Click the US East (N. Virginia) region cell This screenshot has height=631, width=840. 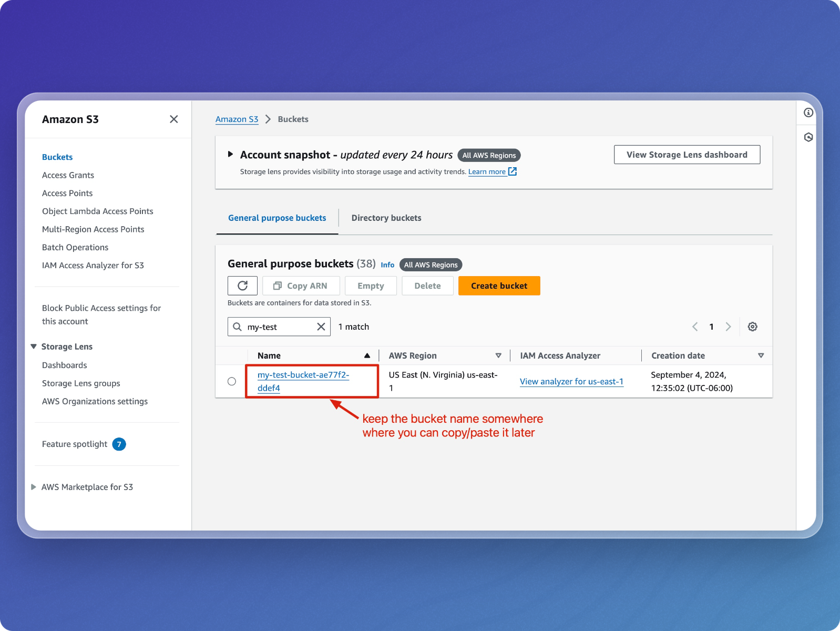coord(443,381)
